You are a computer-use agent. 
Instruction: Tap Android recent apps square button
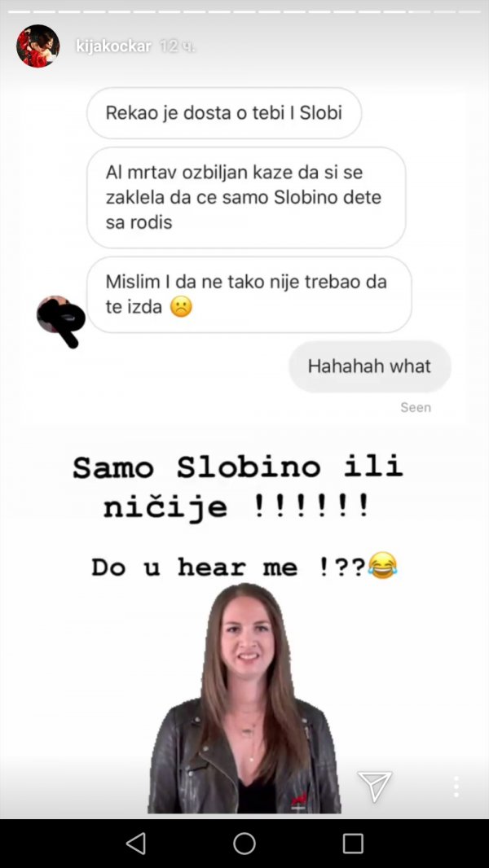pyautogui.click(x=353, y=844)
